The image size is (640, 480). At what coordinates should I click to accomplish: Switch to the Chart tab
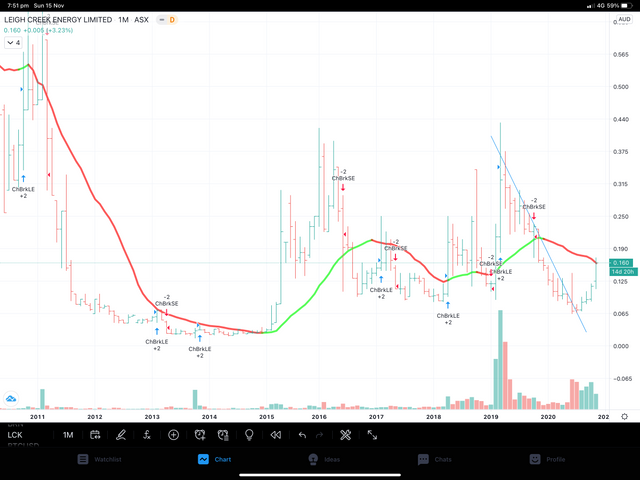215,459
